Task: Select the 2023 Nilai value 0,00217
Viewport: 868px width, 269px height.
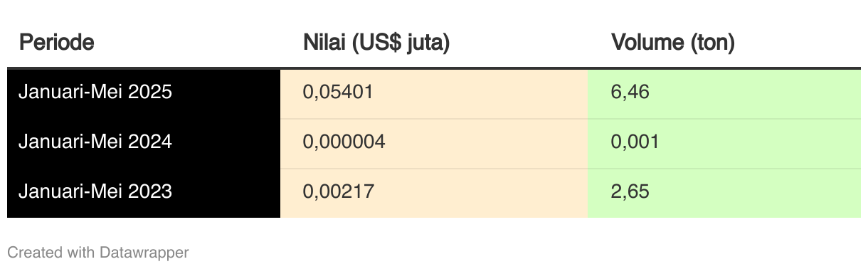Action: (x=338, y=192)
